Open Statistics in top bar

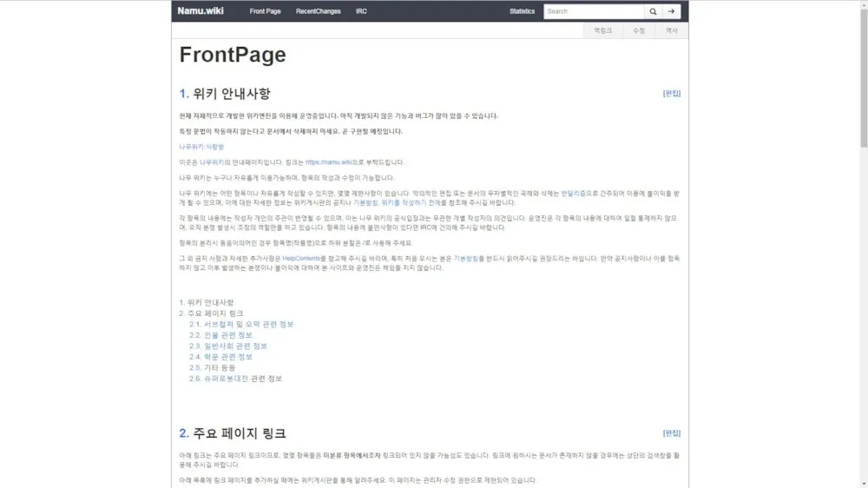(x=522, y=11)
